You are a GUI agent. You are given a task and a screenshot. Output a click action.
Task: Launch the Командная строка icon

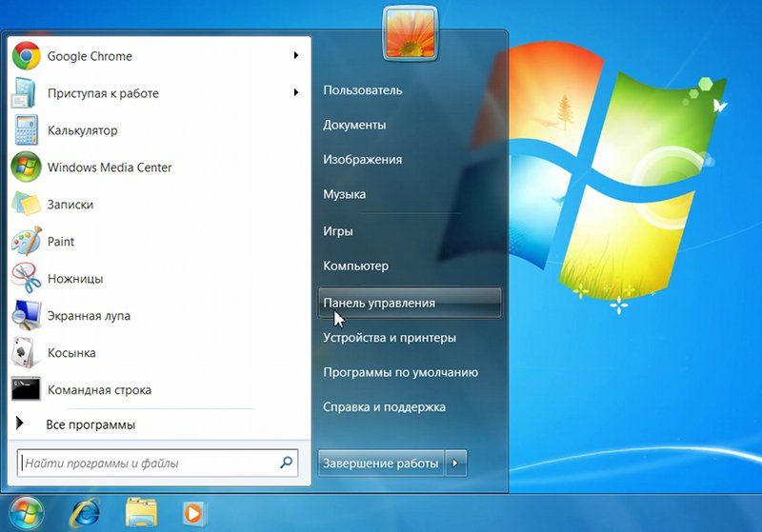(26, 389)
